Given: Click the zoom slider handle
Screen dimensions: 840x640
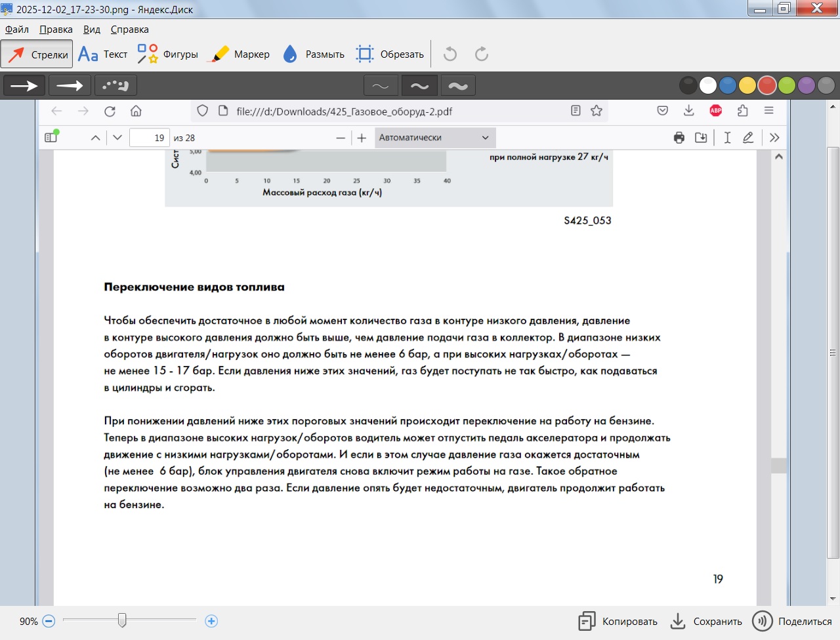Looking at the screenshot, I should point(122,620).
